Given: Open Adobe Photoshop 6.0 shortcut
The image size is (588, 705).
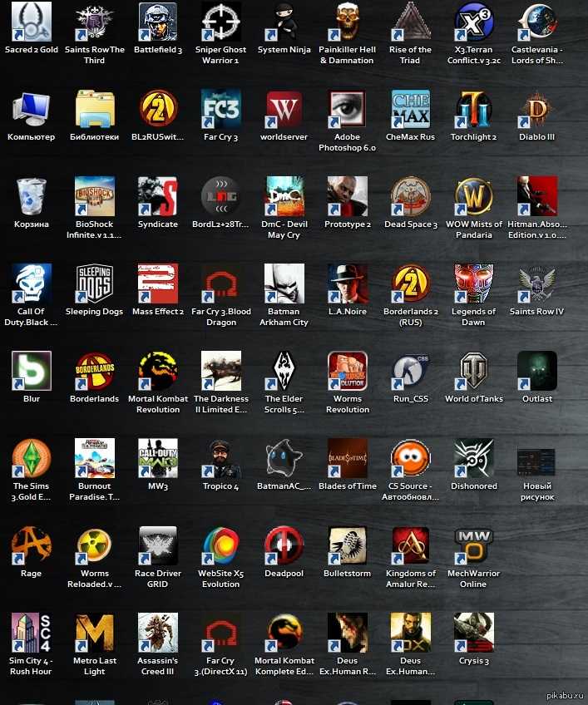Looking at the screenshot, I should 348,109.
